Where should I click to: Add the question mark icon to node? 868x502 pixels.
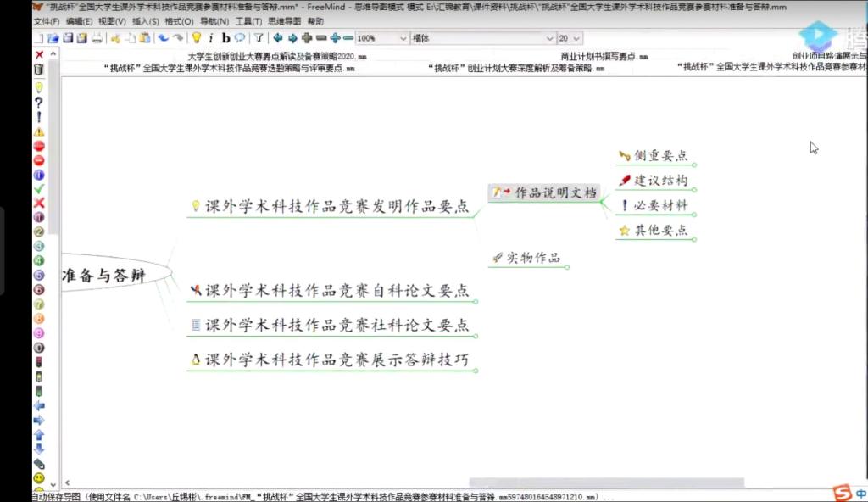(x=39, y=102)
